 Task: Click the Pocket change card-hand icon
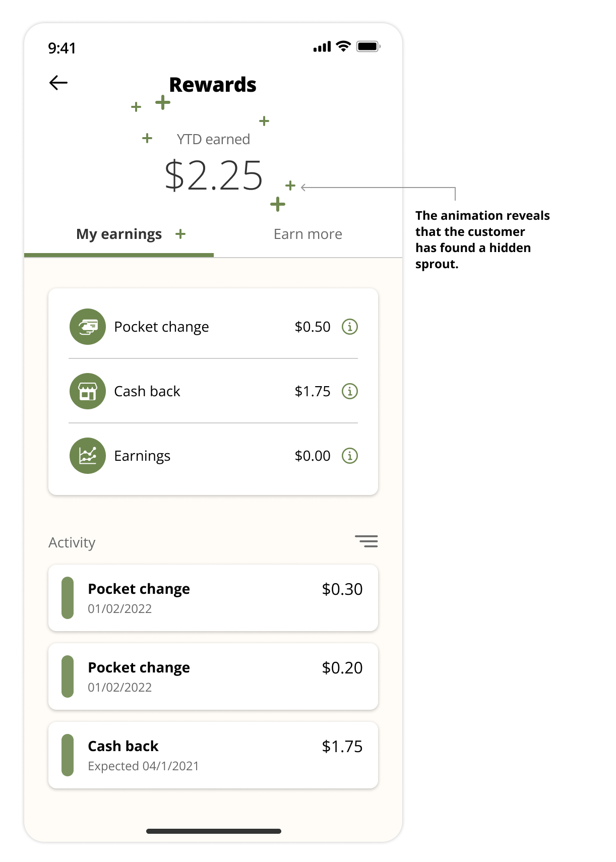point(88,327)
